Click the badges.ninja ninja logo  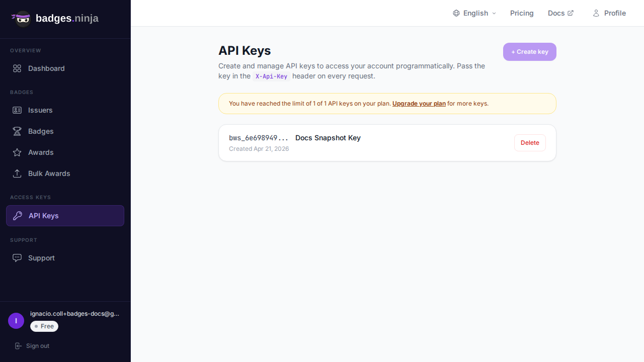point(22,19)
